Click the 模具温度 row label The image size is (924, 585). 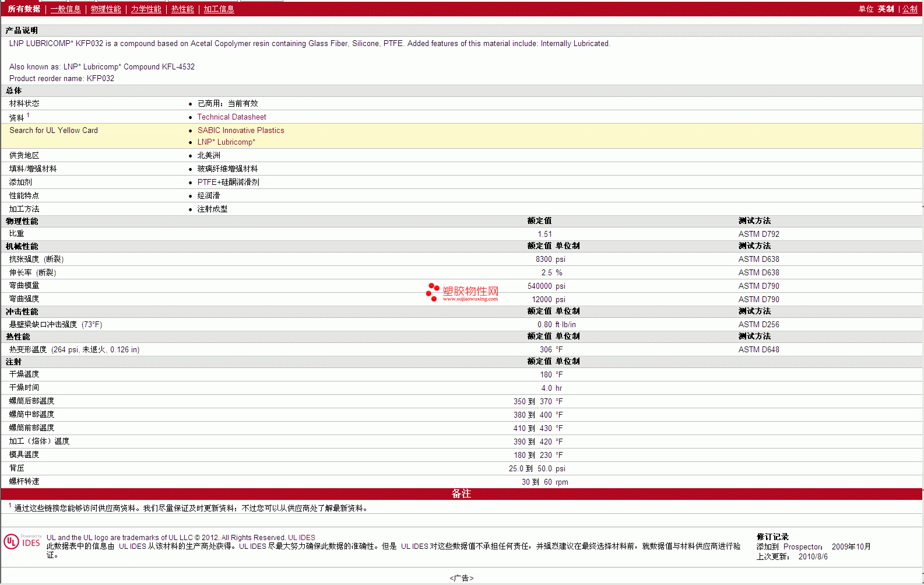(x=24, y=455)
